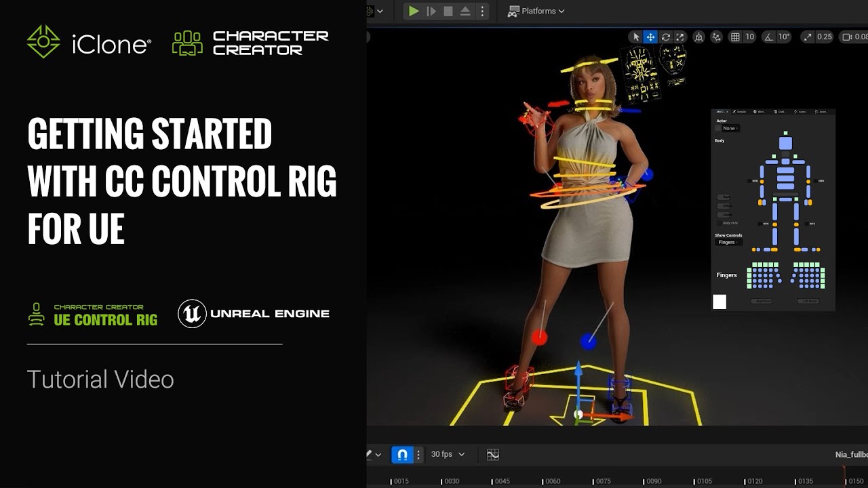Select the head control block in picker
The width and height of the screenshot is (868, 488).
(x=785, y=143)
